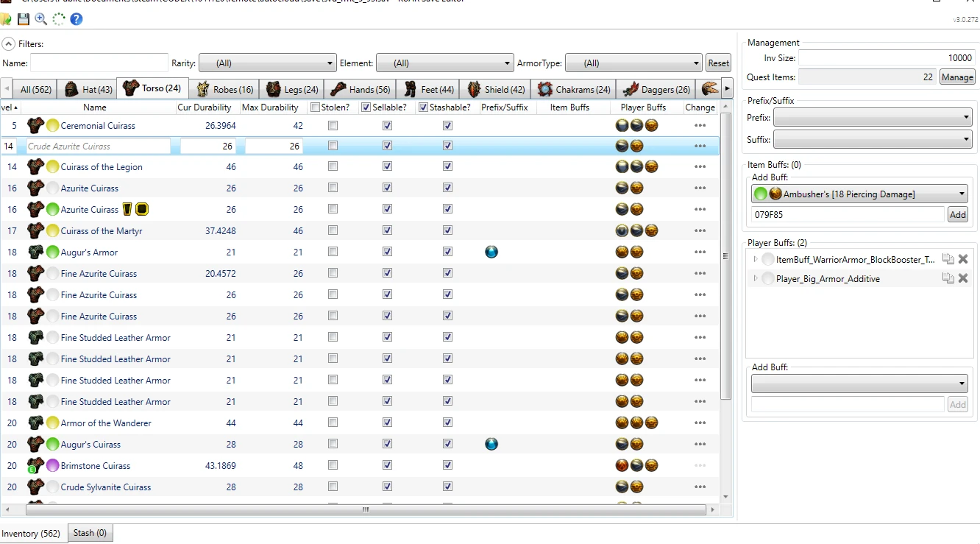Toggle the Stashable column header checkbox
The height and width of the screenshot is (544, 980).
(x=423, y=107)
